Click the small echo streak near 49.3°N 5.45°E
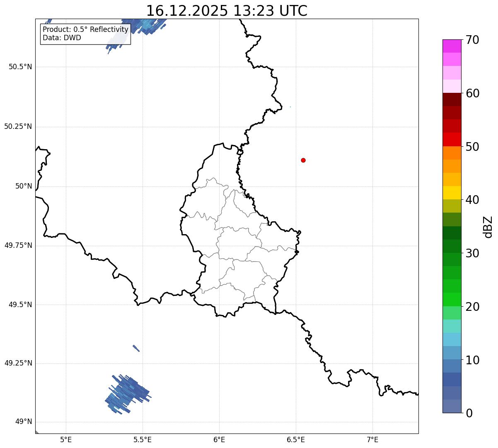 click(x=136, y=348)
